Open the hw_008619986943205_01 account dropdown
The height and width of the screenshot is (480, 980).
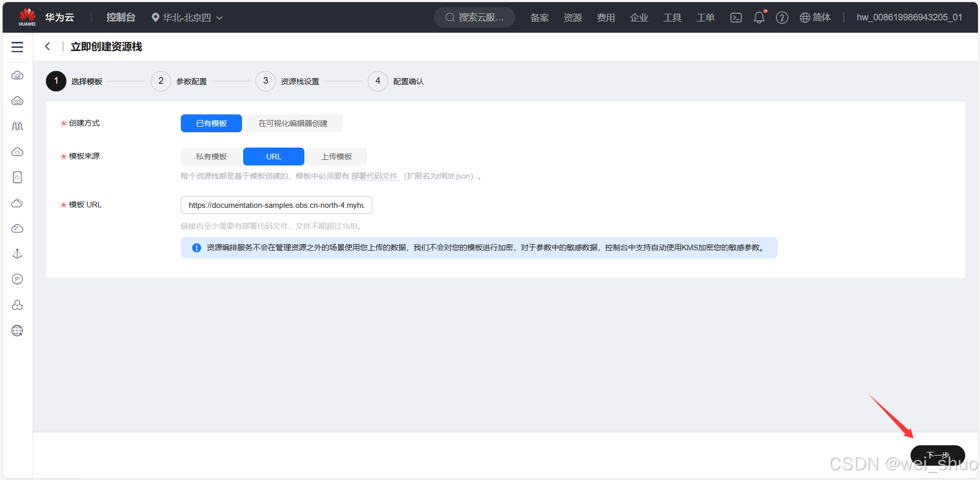click(909, 17)
